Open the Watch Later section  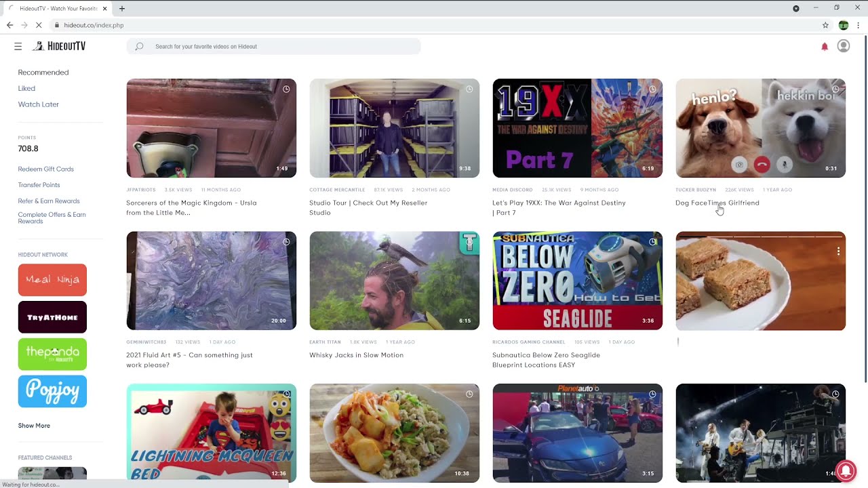tap(39, 104)
